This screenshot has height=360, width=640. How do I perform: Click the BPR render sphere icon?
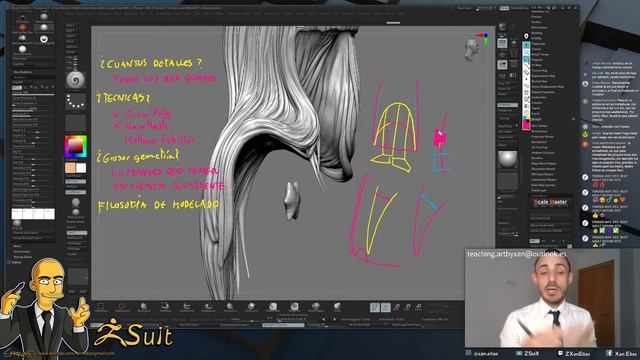502,27
